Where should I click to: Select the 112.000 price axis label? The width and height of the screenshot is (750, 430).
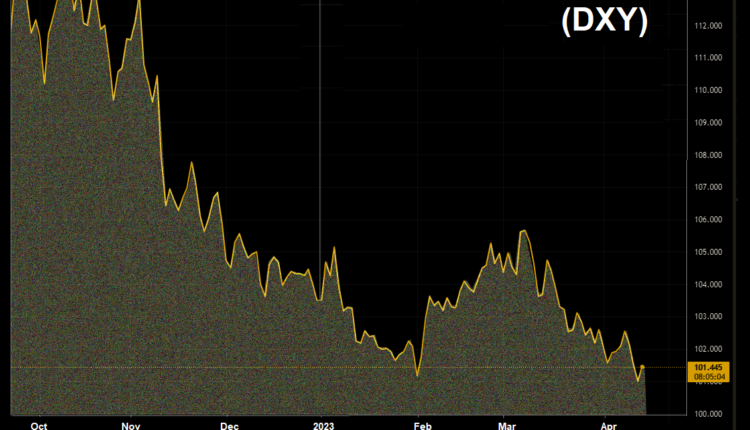[x=708, y=25]
